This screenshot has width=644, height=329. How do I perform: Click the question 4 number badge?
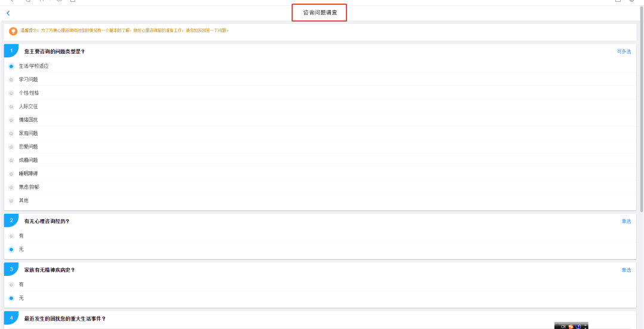tap(11, 318)
